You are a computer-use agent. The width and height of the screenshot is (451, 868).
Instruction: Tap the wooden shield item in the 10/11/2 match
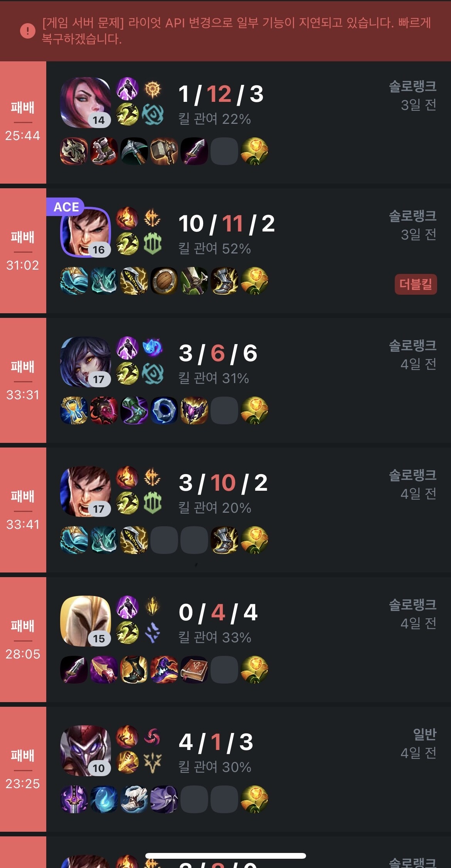click(x=164, y=281)
